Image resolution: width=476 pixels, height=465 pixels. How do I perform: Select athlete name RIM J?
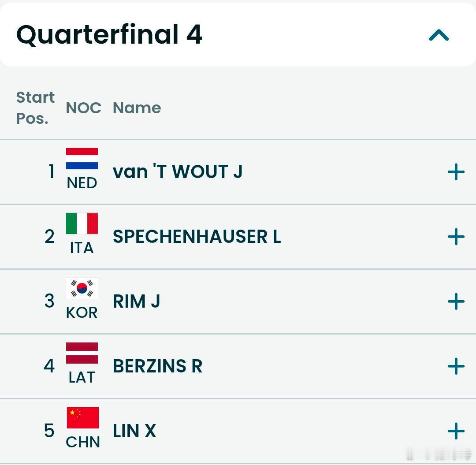tap(136, 301)
